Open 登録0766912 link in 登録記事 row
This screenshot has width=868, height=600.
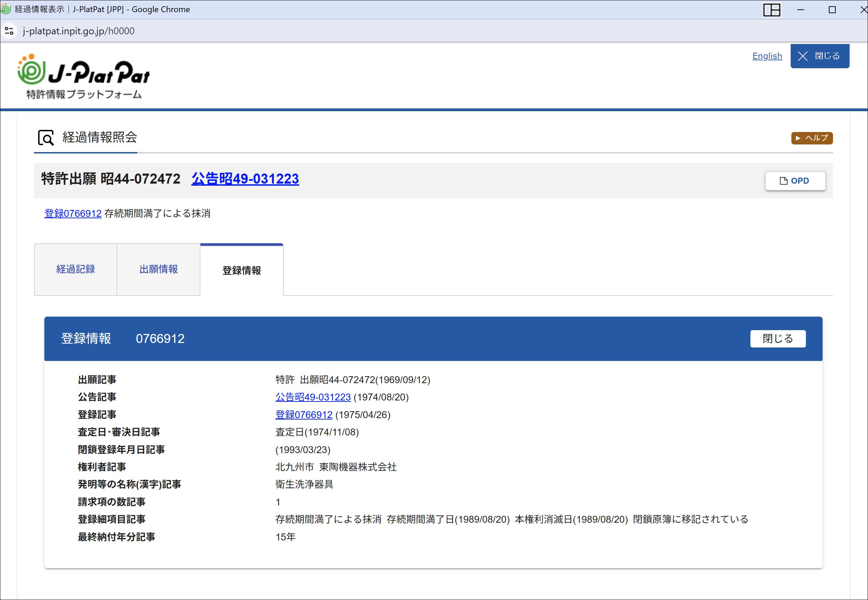(x=304, y=415)
